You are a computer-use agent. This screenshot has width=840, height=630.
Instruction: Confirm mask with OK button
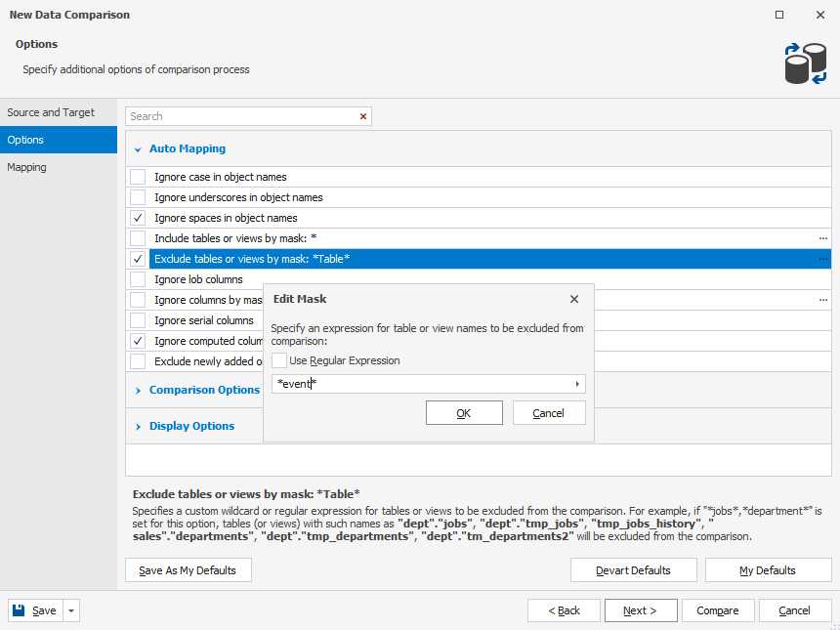click(464, 413)
